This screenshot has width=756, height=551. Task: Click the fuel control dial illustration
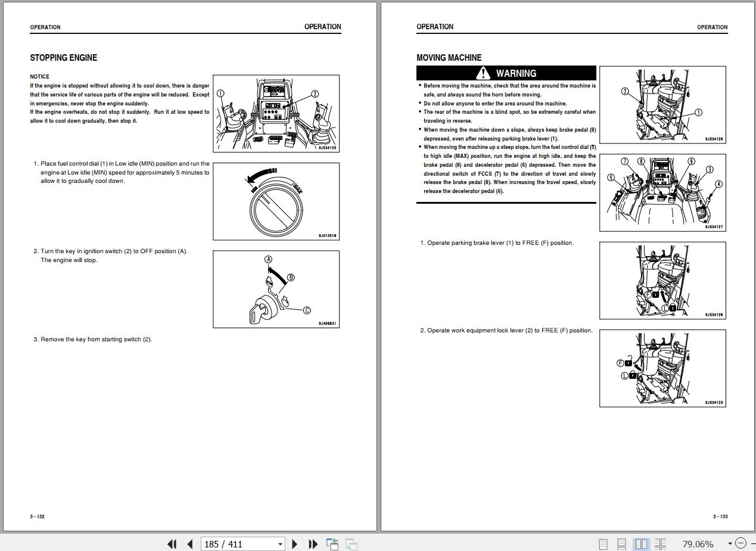coord(276,201)
